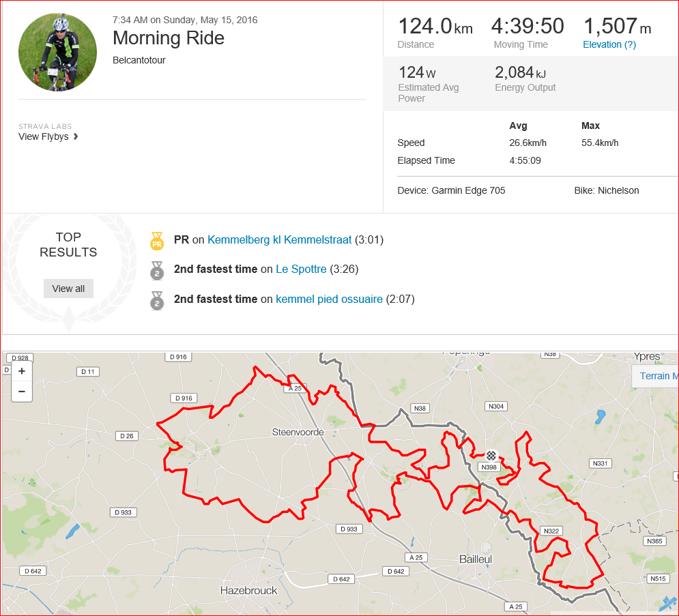Click the D 916 road shield on map
This screenshot has height=616, width=679.
(x=184, y=398)
